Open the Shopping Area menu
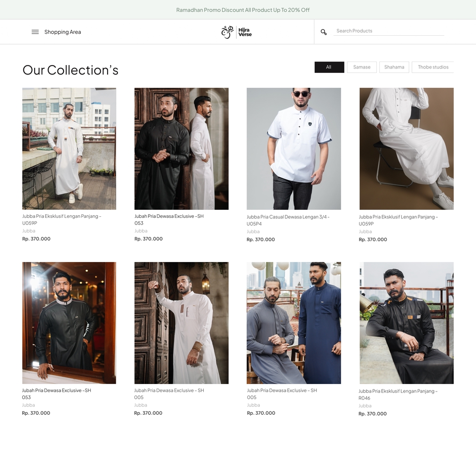The image size is (476, 453). 62,32
